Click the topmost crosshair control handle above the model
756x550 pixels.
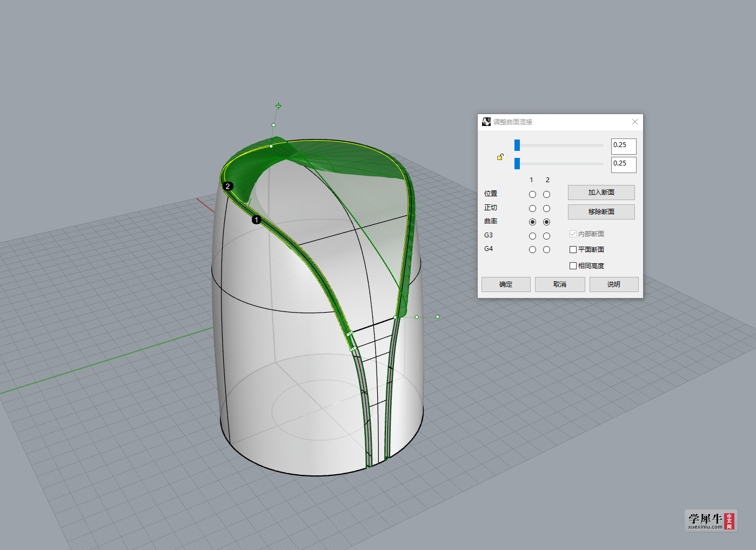pos(278,106)
